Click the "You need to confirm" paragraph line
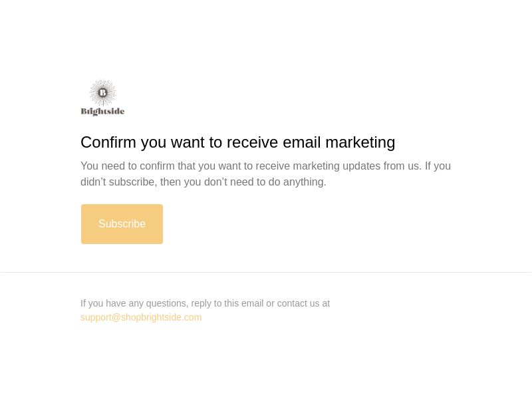 265,166
